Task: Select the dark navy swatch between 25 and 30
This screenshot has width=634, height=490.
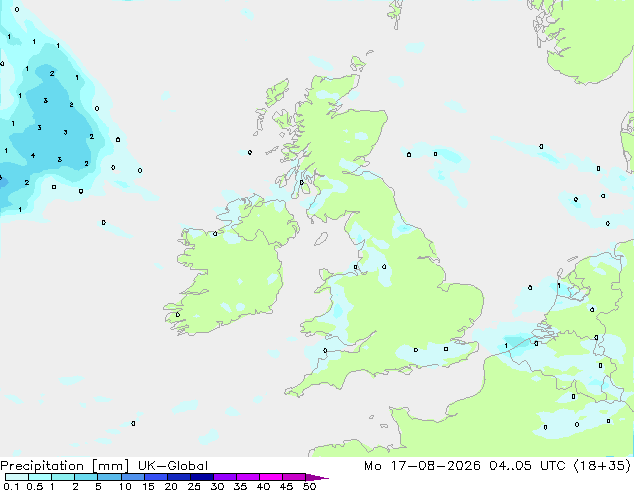Action: [x=202, y=477]
